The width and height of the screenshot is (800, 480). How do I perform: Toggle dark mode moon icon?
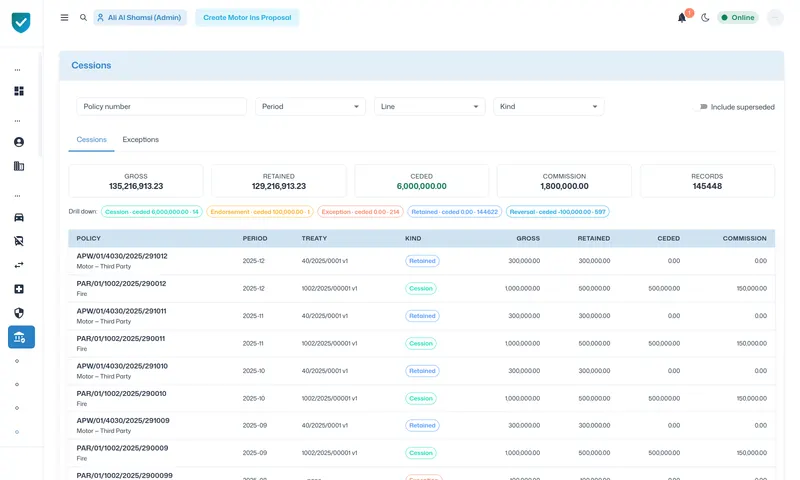[x=705, y=18]
